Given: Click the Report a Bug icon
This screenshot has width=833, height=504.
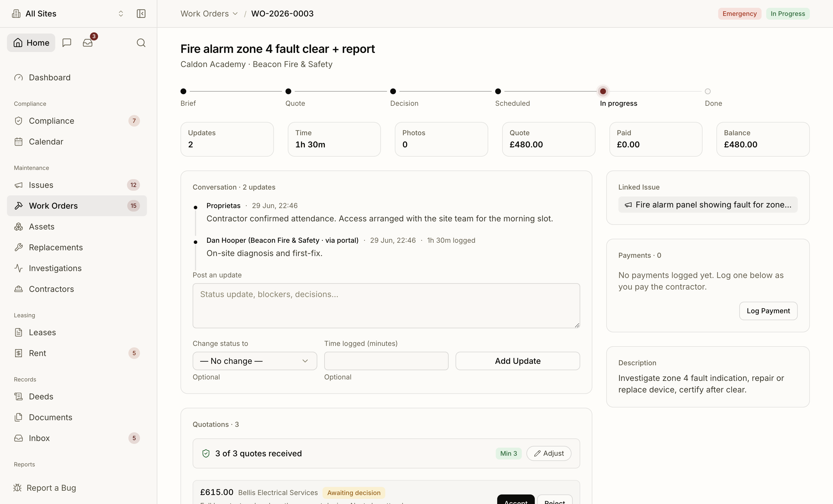Looking at the screenshot, I should coord(17,488).
